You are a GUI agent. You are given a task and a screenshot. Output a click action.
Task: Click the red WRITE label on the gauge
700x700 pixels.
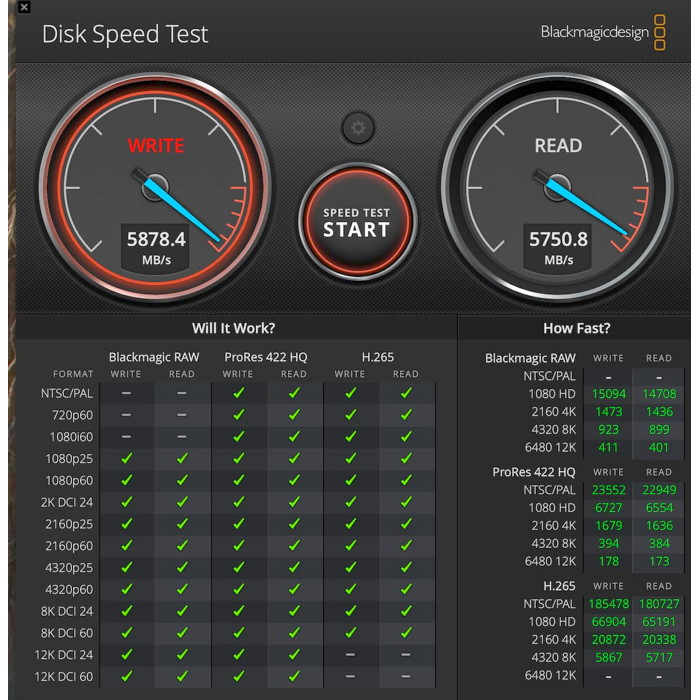tap(156, 145)
